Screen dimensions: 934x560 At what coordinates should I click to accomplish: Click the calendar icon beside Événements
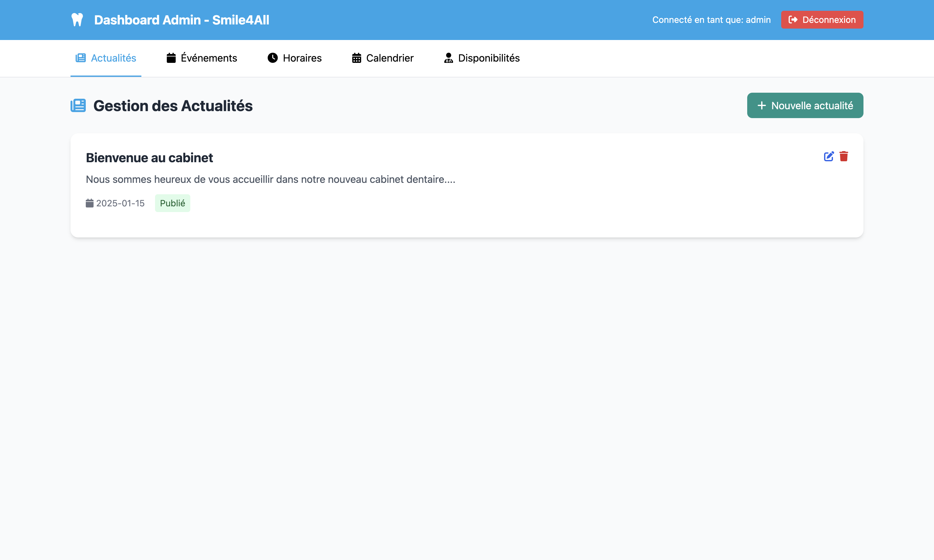(x=172, y=58)
